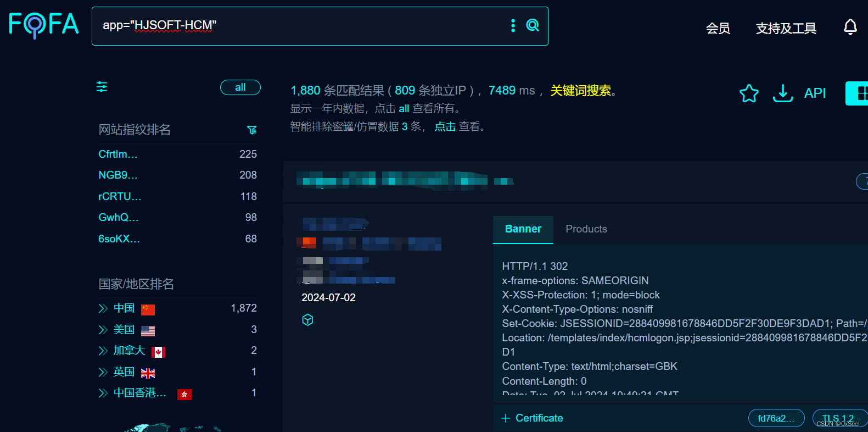The image size is (868, 432).
Task: Filter results by country 中国
Action: [x=124, y=308]
